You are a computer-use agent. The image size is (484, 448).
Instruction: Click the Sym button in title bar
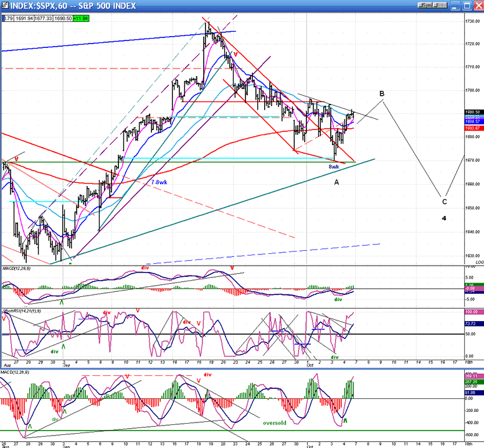425,6
